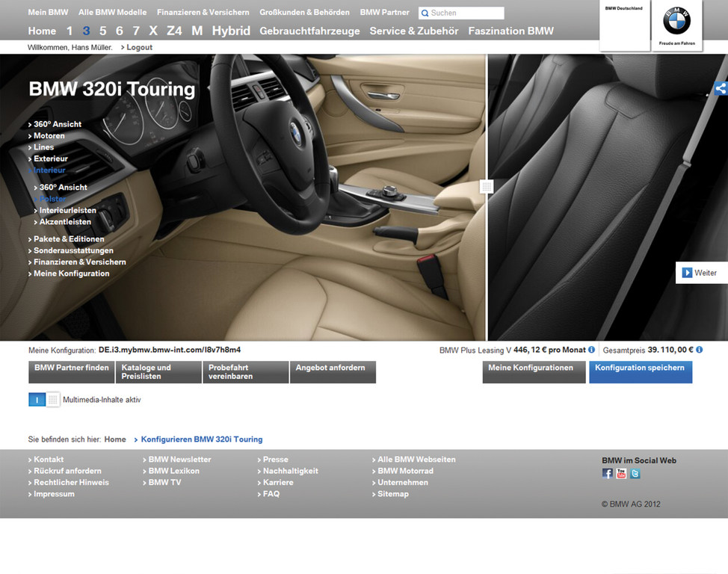Screen dimensions: 728x574
Task: Open Gebrauchtfahrzeuge navigation item
Action: 309,31
